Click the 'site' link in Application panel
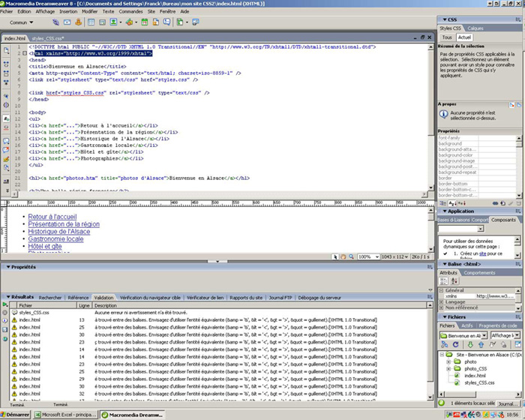The width and height of the screenshot is (525, 420). pyautogui.click(x=482, y=253)
